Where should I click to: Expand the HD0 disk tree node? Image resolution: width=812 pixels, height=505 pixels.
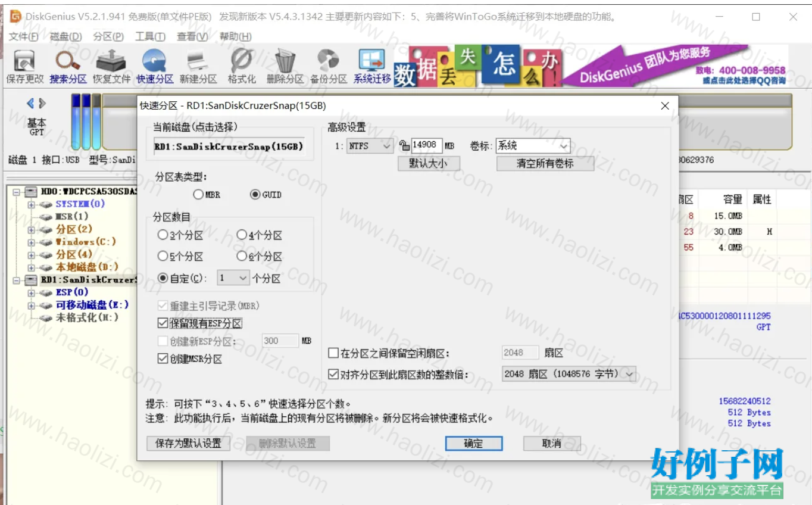tap(16, 192)
